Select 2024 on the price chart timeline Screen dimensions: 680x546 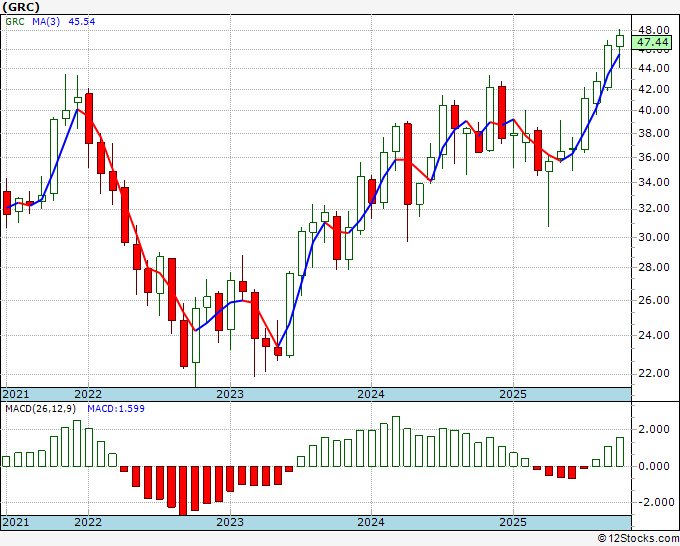[371, 394]
